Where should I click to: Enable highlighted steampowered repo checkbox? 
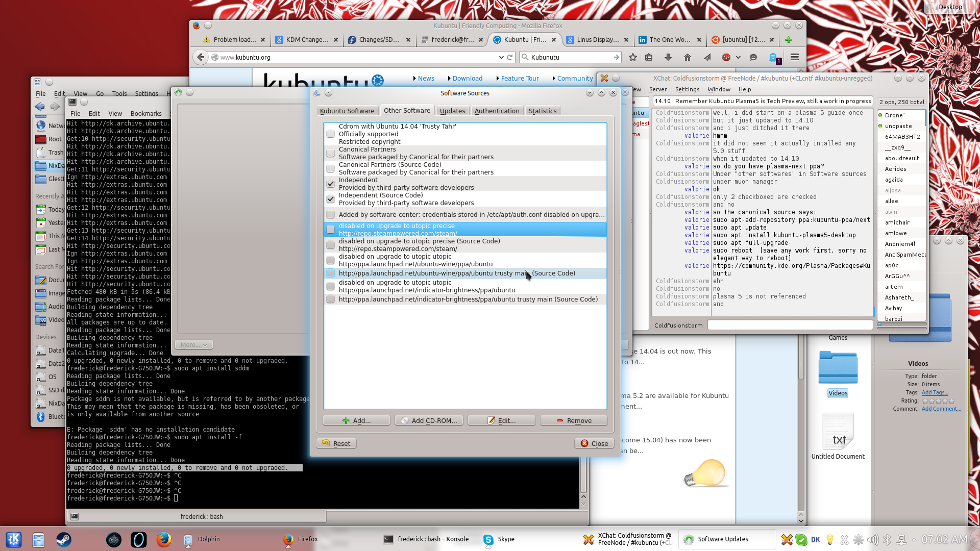331,230
